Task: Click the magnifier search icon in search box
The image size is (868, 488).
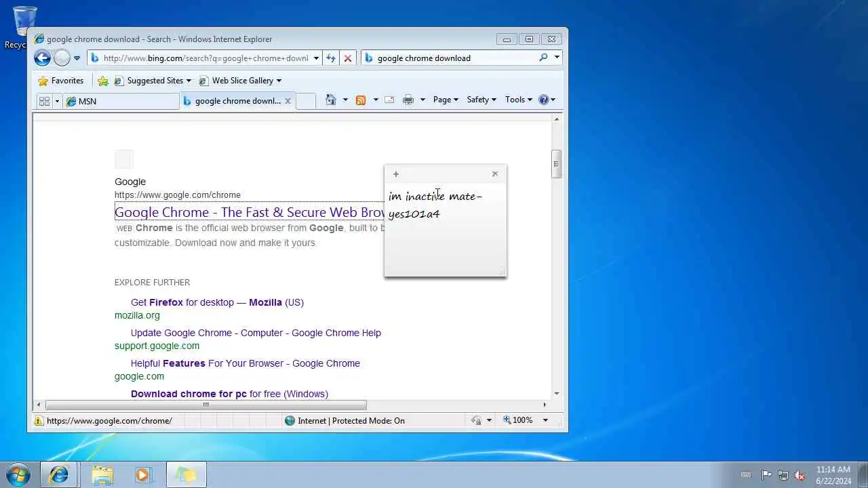Action: pyautogui.click(x=543, y=58)
